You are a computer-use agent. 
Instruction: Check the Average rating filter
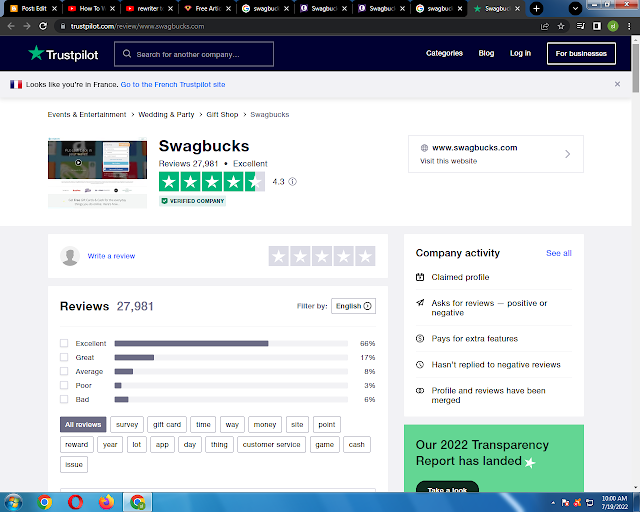(64, 371)
